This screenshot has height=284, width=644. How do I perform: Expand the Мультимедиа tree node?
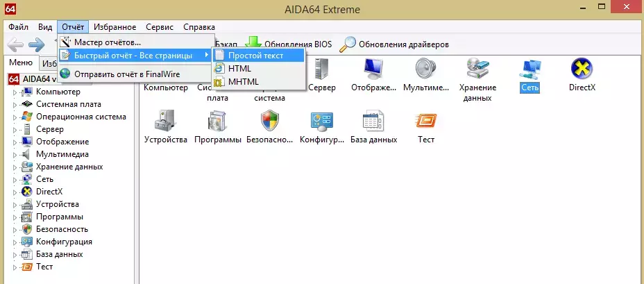[15, 155]
